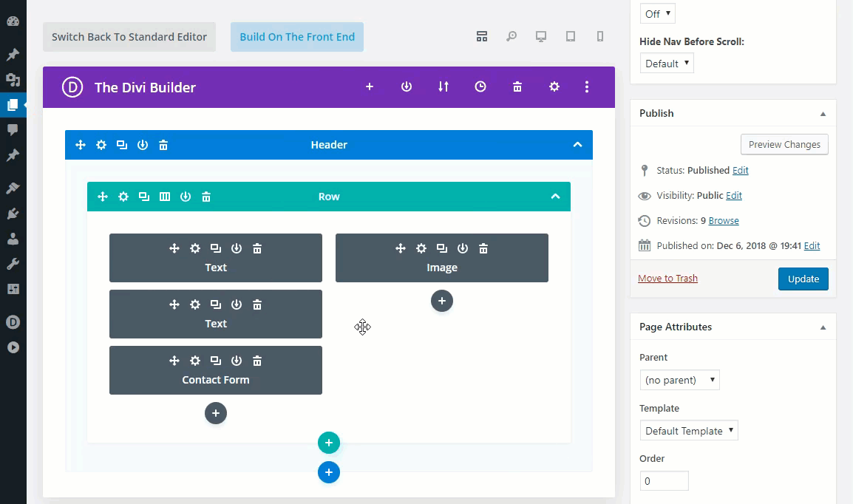
Task: Delete the second Text module
Action: 257,304
